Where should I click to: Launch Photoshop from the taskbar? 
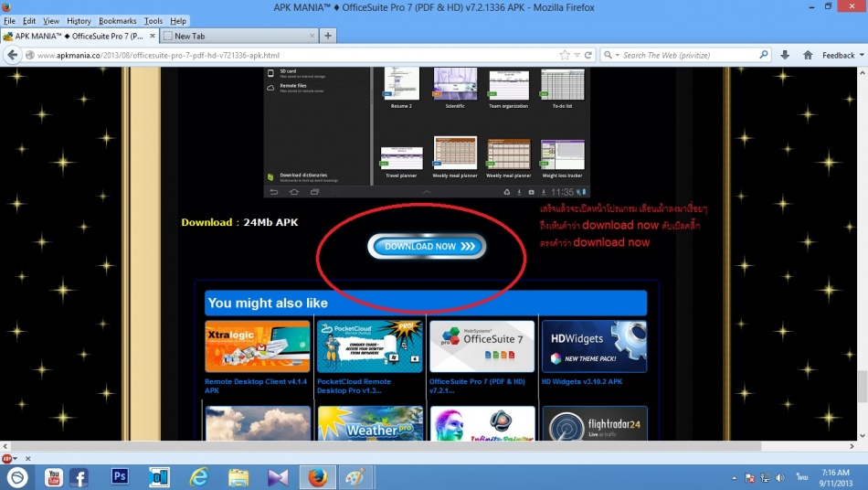point(120,476)
